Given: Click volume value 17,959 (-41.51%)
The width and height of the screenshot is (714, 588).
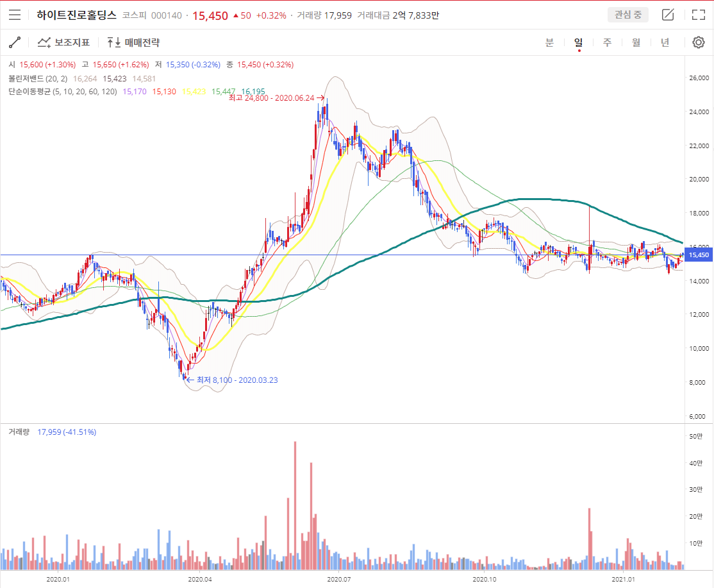Looking at the screenshot, I should point(67,432).
